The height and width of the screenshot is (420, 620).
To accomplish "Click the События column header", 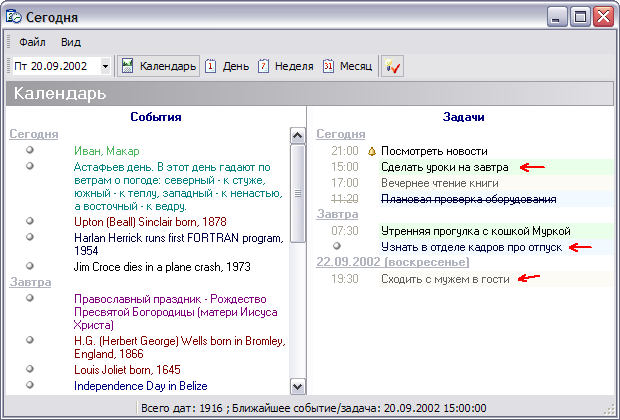I will pyautogui.click(x=156, y=117).
